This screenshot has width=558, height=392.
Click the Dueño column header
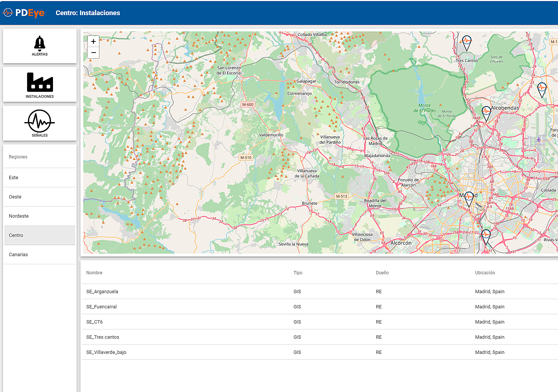coord(382,273)
